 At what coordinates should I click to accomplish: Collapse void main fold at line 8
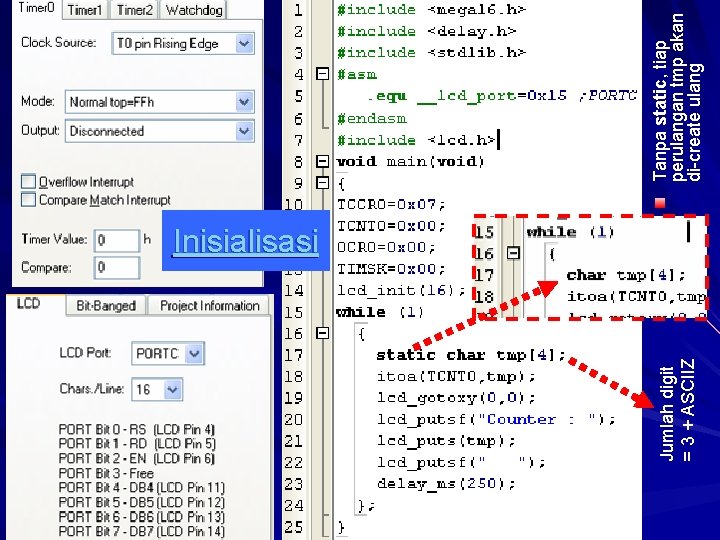pos(323,161)
